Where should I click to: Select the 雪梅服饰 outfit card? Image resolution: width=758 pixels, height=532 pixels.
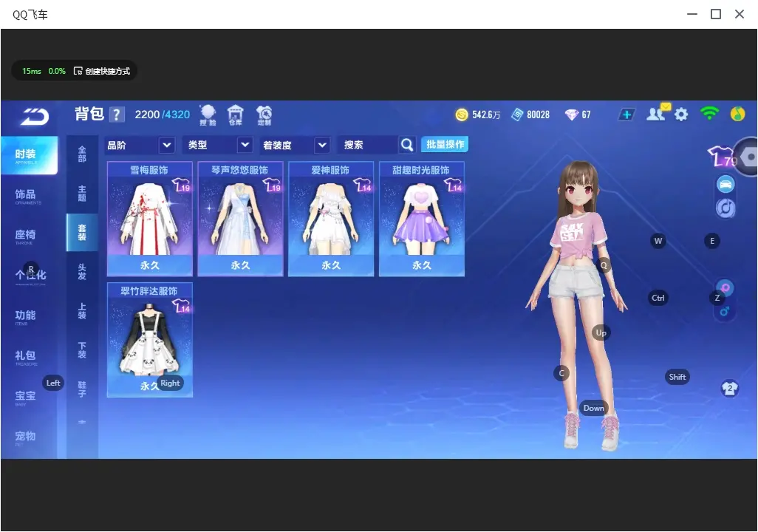150,219
